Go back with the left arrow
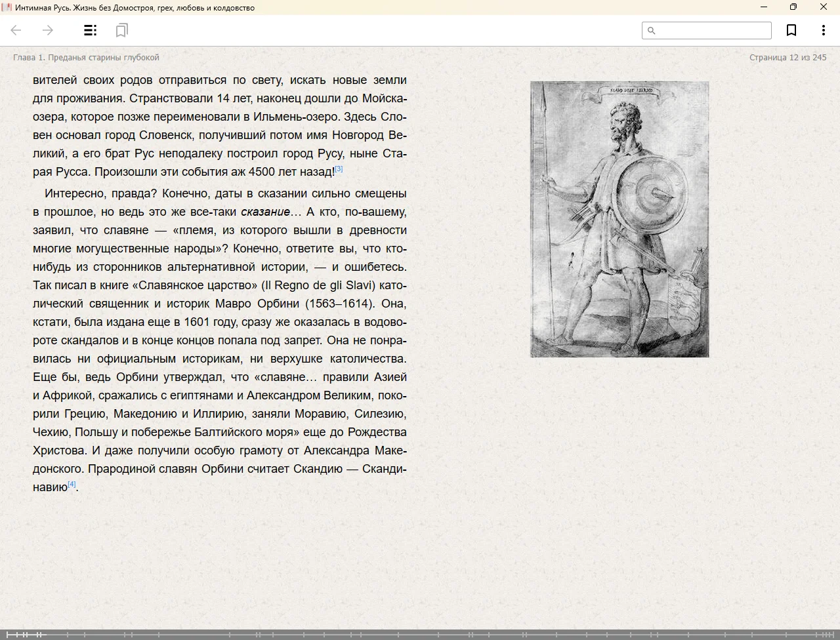Screen dimensions: 840x640 tap(16, 30)
